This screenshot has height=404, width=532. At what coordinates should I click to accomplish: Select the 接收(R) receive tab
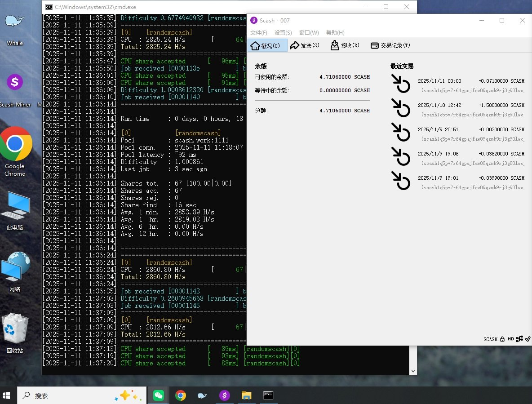(345, 45)
